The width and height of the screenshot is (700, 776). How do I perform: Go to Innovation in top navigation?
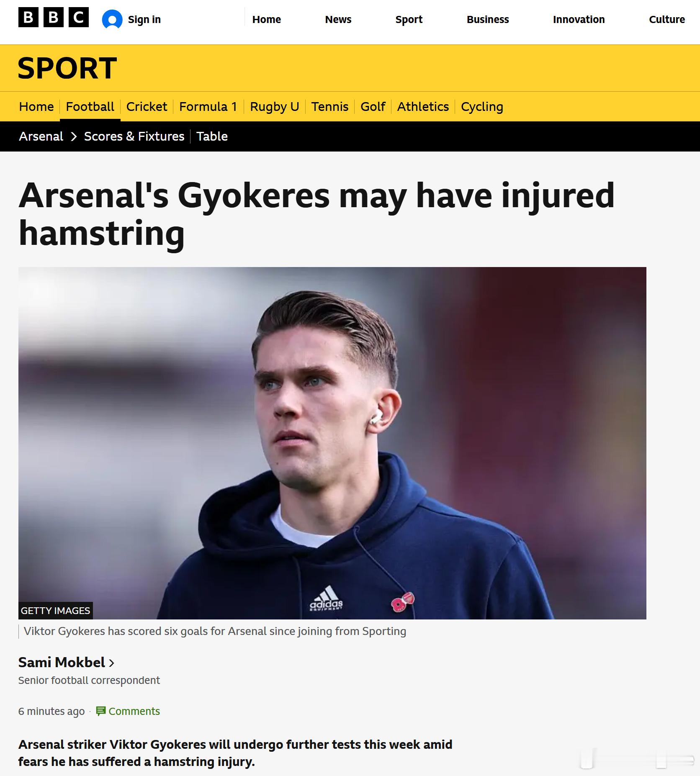click(579, 20)
